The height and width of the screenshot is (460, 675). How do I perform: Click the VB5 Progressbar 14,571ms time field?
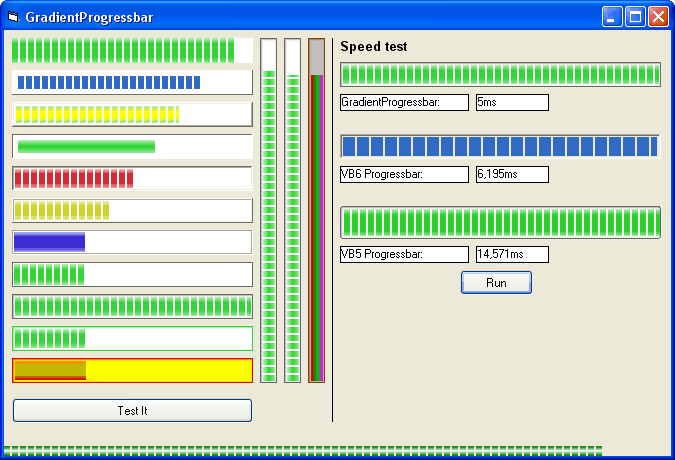(x=512, y=254)
